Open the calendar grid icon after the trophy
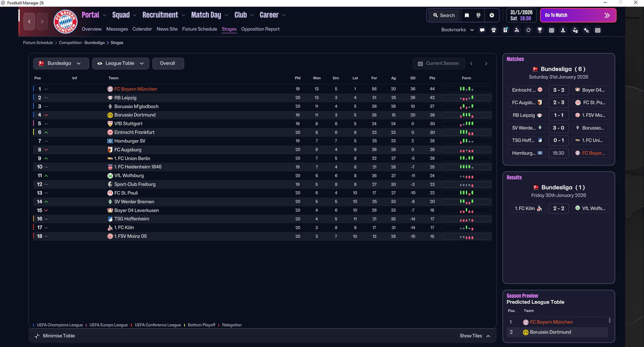Image resolution: width=644 pixels, height=347 pixels. (x=551, y=30)
